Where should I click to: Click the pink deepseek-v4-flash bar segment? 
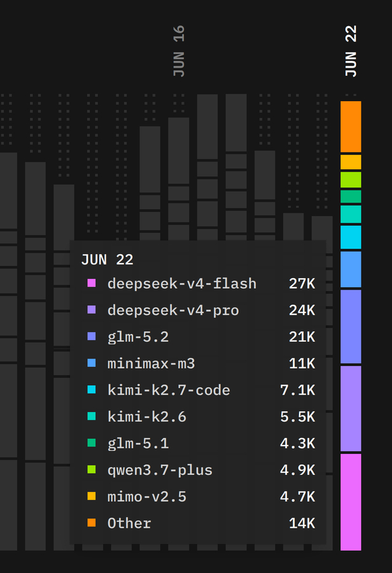(351, 502)
